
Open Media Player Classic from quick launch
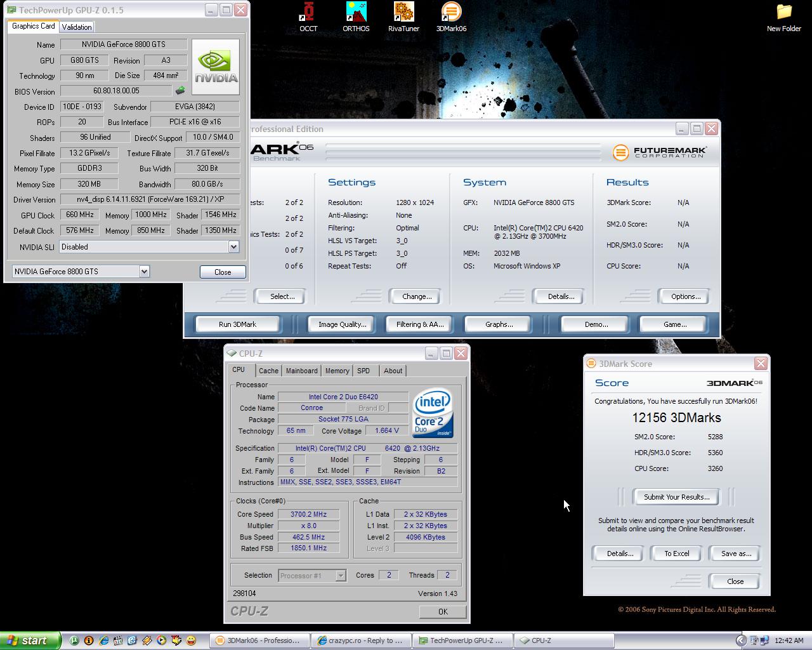tap(118, 640)
